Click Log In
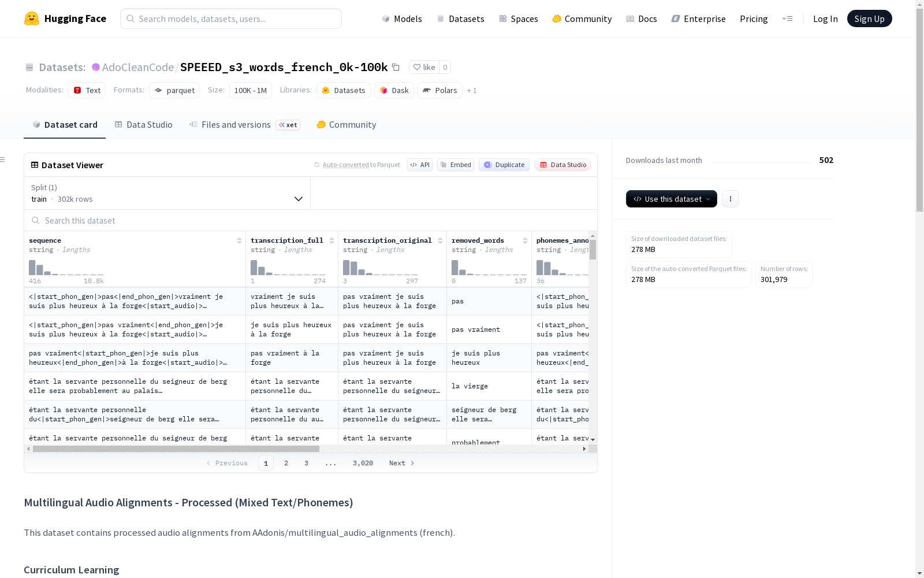The image size is (924, 578). click(825, 18)
